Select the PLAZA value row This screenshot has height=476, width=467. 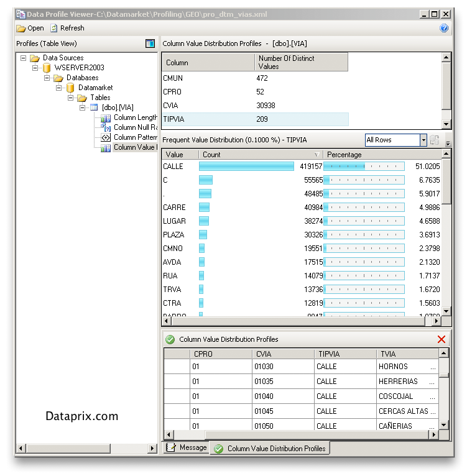click(x=302, y=235)
